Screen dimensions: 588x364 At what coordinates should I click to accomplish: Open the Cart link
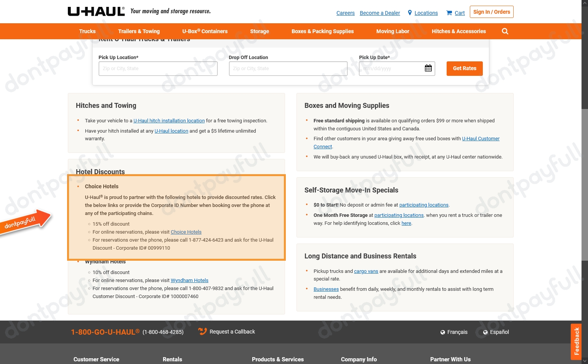click(x=460, y=13)
